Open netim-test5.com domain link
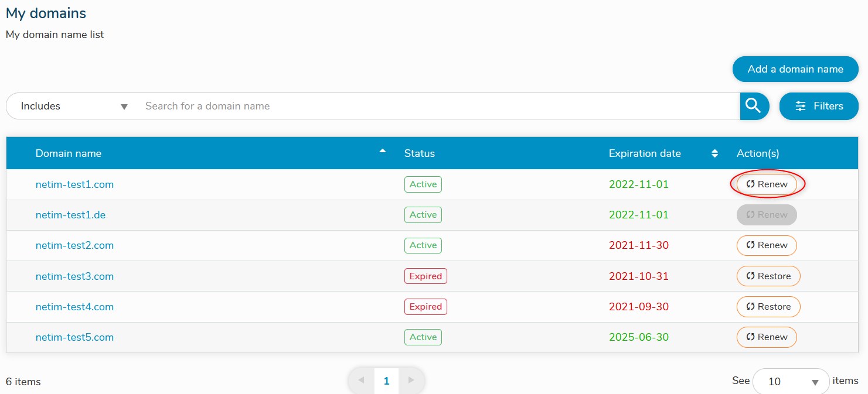Screen dimensions: 868x394 [x=74, y=337]
